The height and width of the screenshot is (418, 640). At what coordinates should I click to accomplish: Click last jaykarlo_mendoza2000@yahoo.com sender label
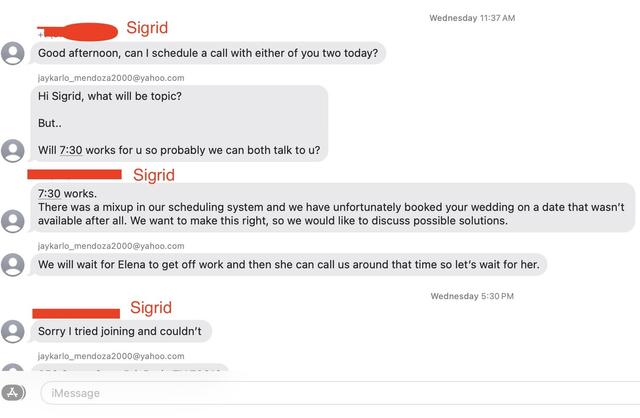(111, 356)
